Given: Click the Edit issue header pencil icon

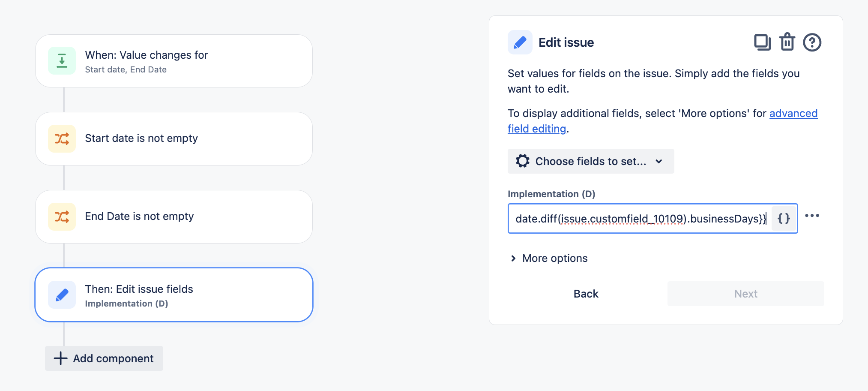Looking at the screenshot, I should pos(520,42).
